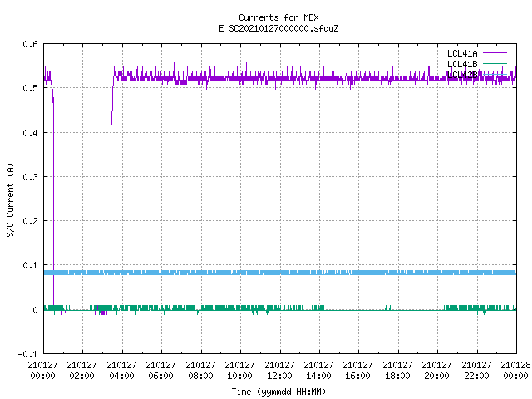
Task: Click the x-axis label '210127 18:00'
Action: [398, 371]
